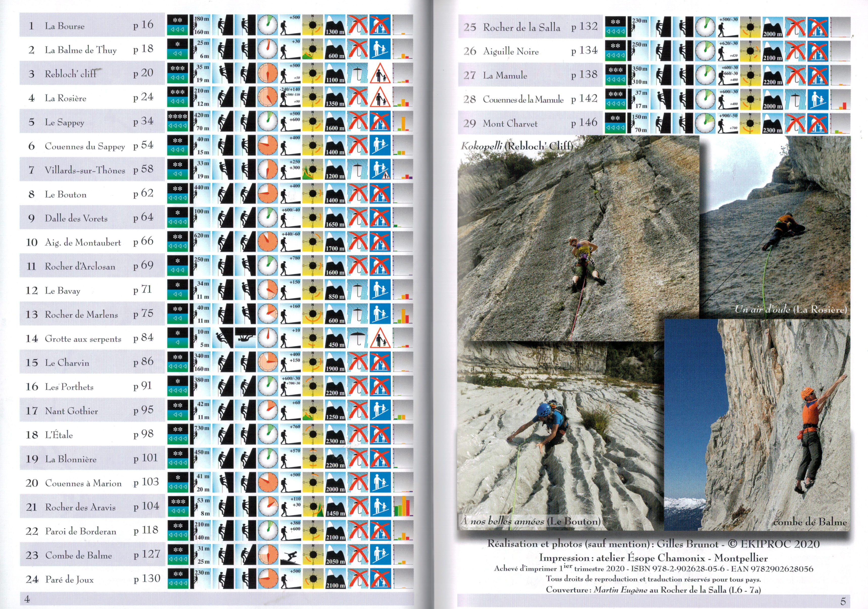Select the umbrella icon in Couennes de la Mamule row
868x609 pixels.
point(795,100)
